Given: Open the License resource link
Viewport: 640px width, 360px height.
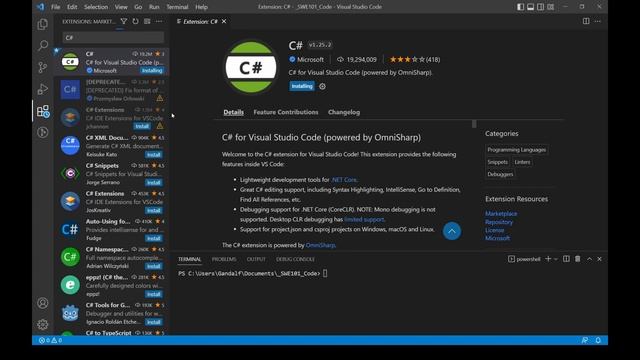Looking at the screenshot, I should 494,230.
